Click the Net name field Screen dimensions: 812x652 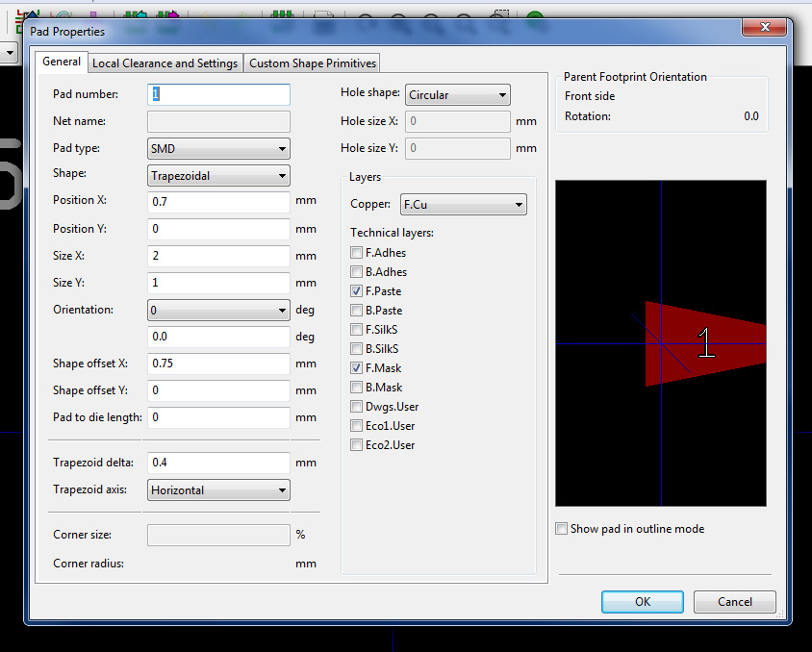[218, 121]
